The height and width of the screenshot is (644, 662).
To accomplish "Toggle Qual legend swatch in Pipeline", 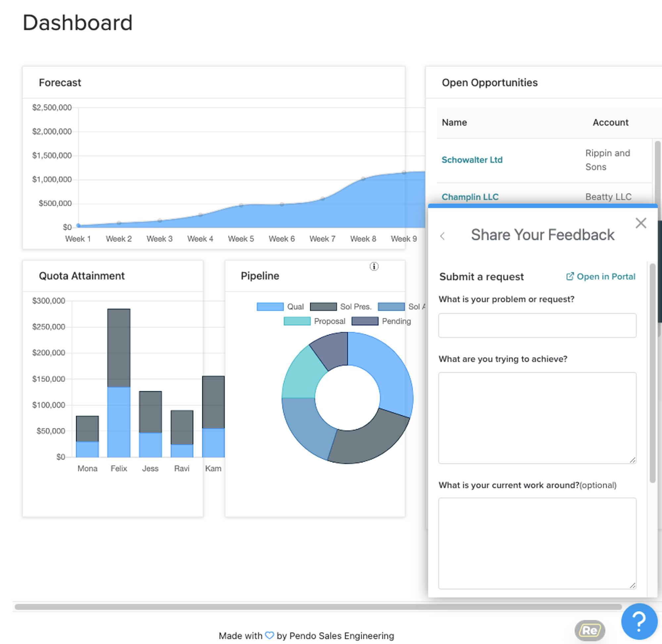I will coord(270,307).
